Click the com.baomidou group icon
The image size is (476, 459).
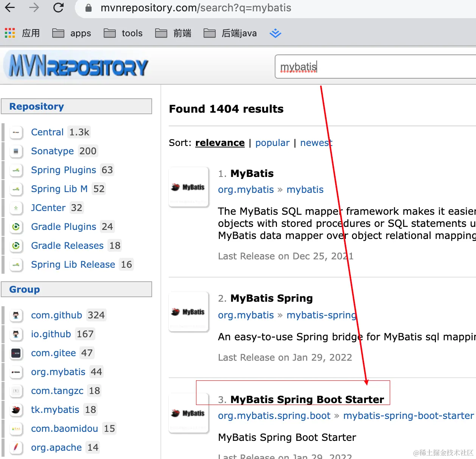(x=16, y=429)
